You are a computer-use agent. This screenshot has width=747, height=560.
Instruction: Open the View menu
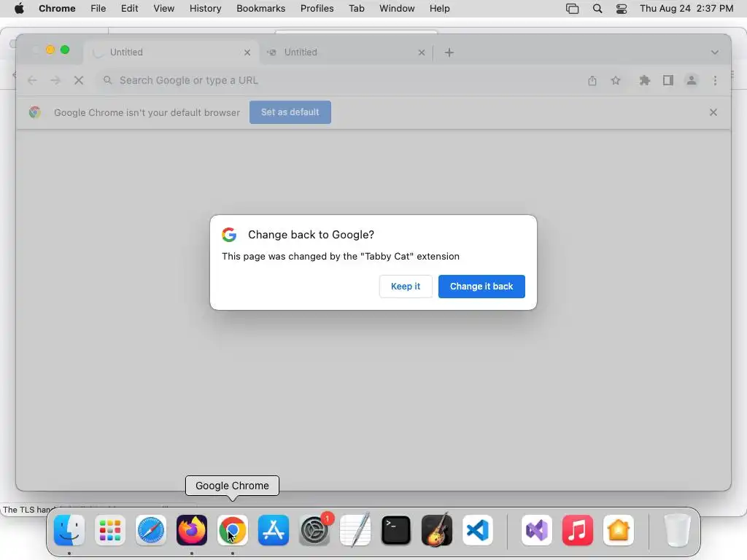pos(163,9)
